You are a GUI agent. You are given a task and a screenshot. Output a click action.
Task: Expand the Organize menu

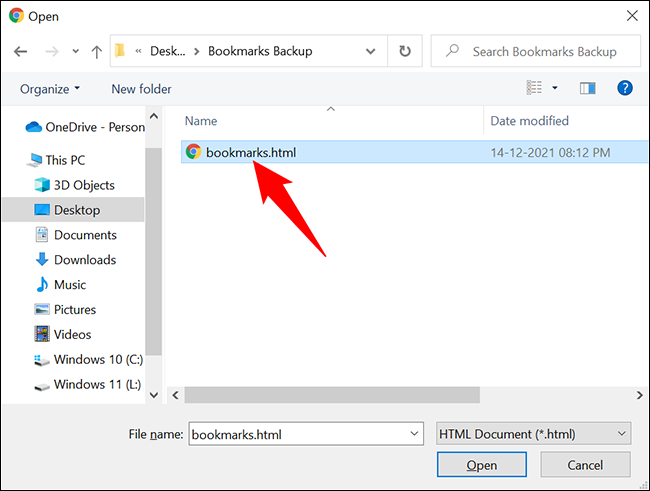pos(50,89)
